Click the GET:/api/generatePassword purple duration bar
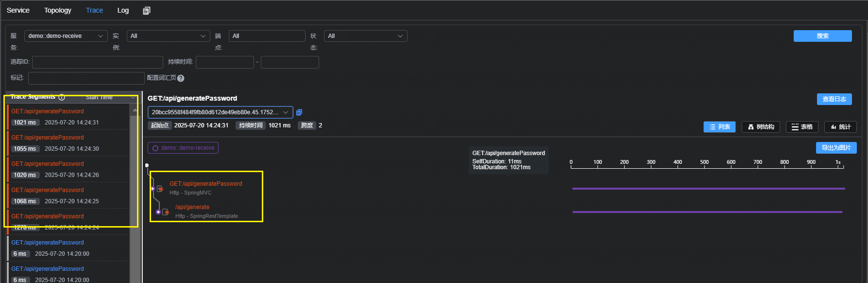The height and width of the screenshot is (283, 868). point(708,189)
